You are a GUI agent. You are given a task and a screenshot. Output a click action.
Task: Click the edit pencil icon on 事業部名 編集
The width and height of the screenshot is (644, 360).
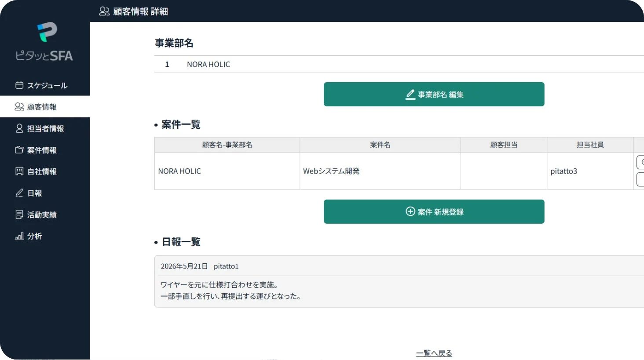410,95
